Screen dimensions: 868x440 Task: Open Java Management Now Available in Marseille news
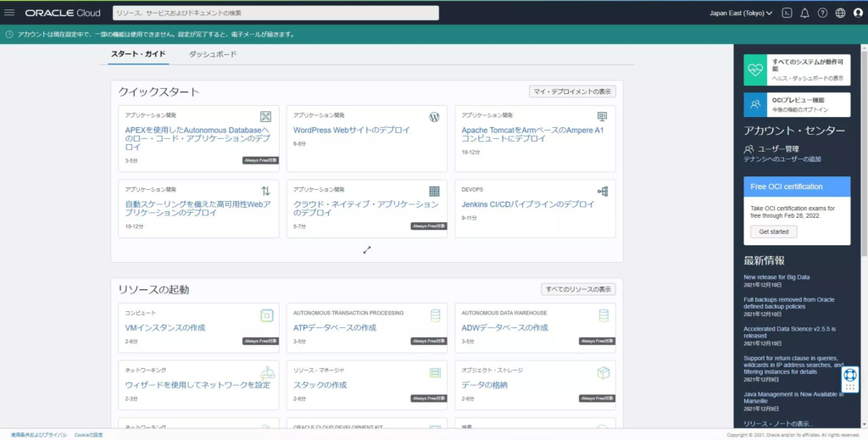tap(793, 398)
